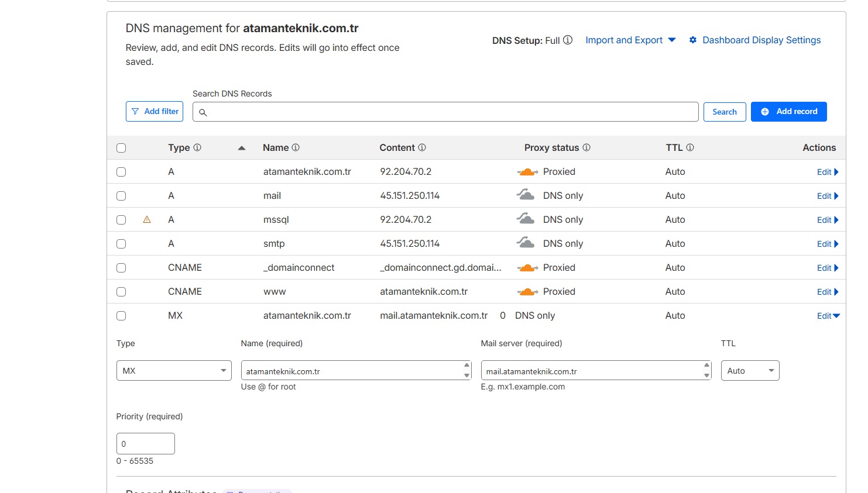Click the Content column info icon
The height and width of the screenshot is (493, 868).
point(422,147)
